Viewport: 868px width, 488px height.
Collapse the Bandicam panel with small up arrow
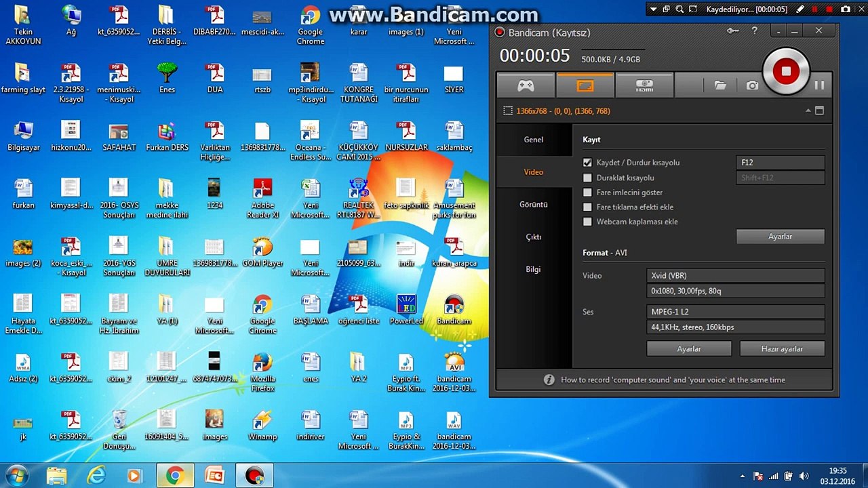pyautogui.click(x=808, y=110)
